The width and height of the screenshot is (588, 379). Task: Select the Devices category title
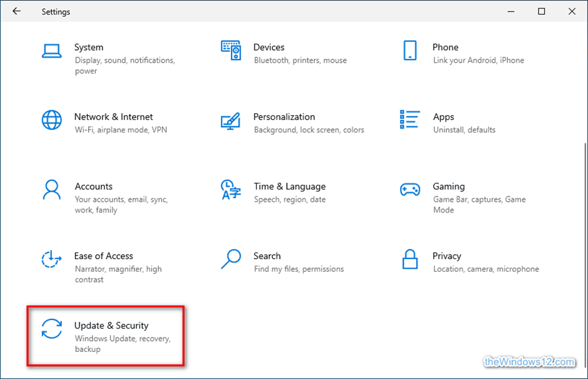tap(269, 47)
